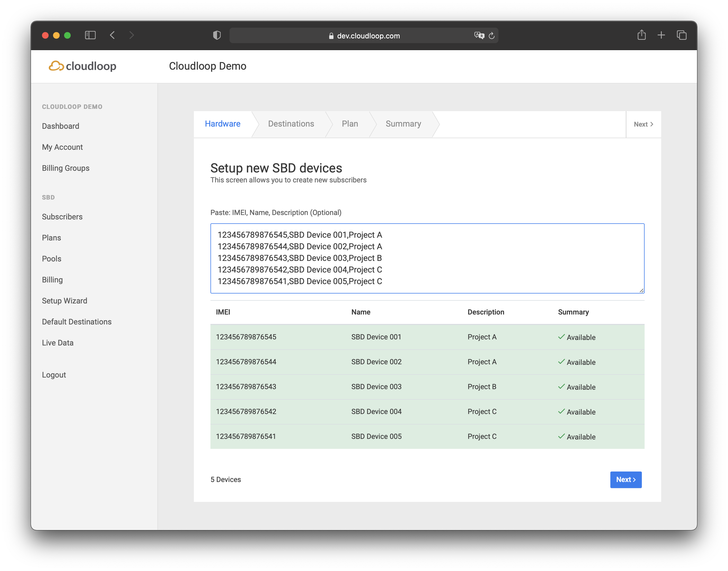The height and width of the screenshot is (571, 728).
Task: Open Subscribers in the sidebar
Action: coord(62,217)
